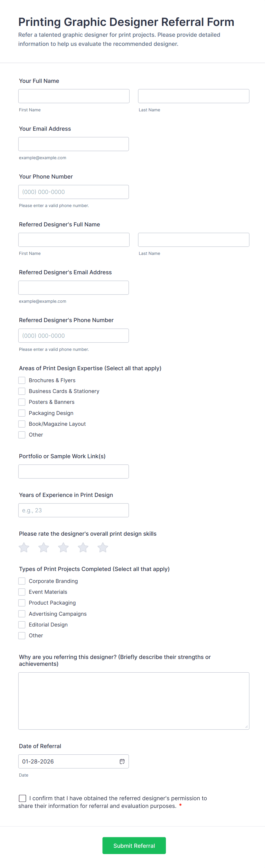
Task: Select the second rating star
Action: [x=44, y=548]
